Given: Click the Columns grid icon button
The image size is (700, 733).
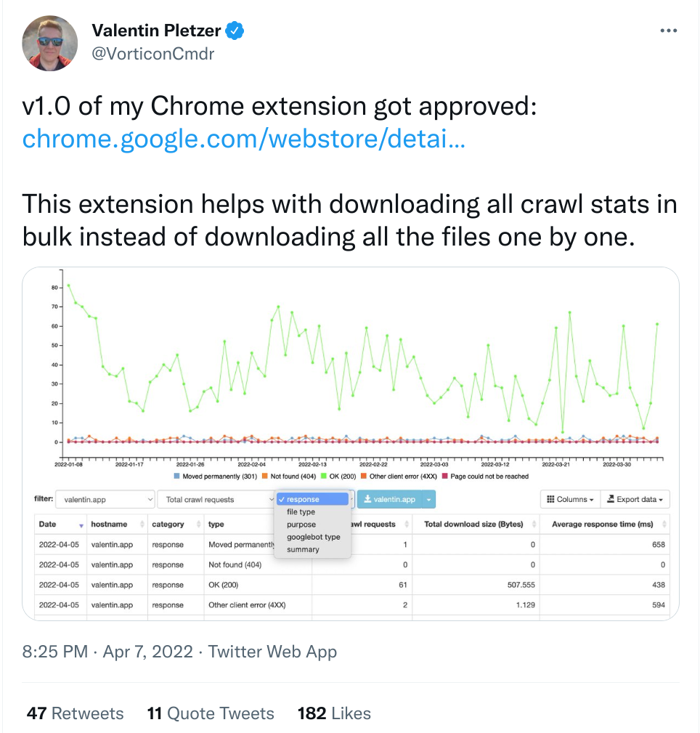Looking at the screenshot, I should coord(570,499).
